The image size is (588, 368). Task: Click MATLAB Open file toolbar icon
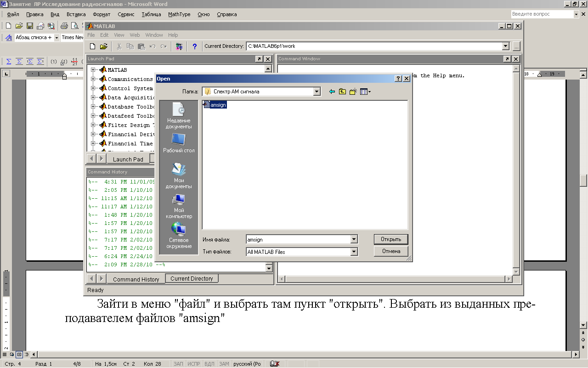click(x=103, y=46)
